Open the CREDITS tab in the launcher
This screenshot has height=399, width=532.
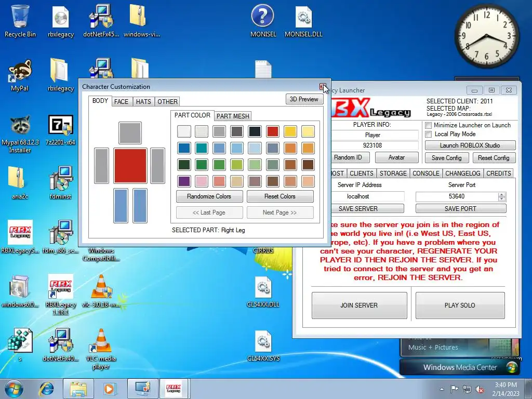[498, 174]
